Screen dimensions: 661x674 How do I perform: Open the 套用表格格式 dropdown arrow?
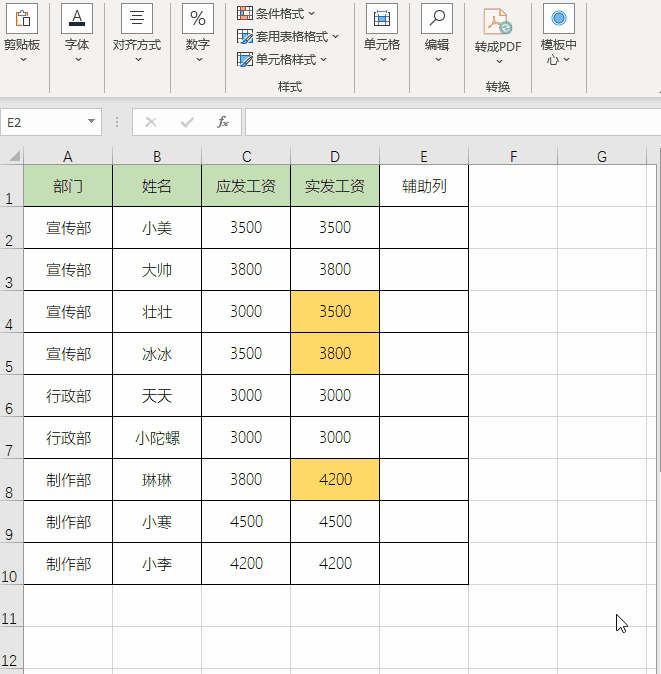click(x=336, y=37)
